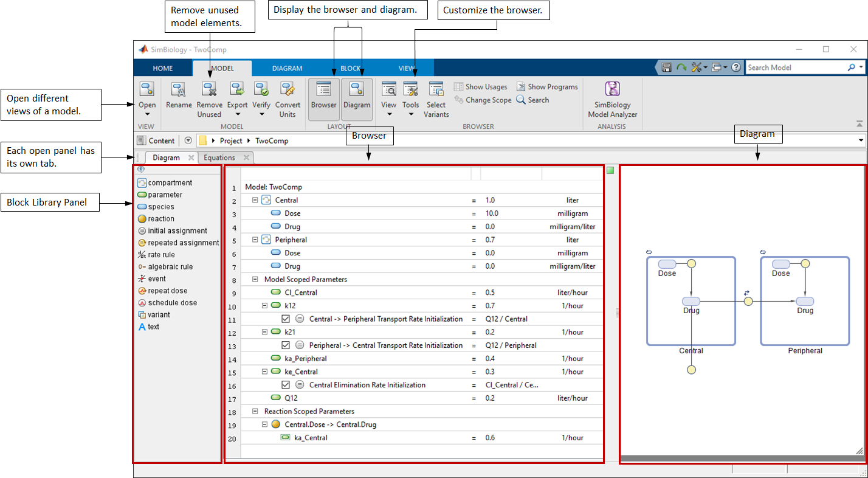Open the help question mark icon
Image resolution: width=868 pixels, height=478 pixels.
[736, 68]
